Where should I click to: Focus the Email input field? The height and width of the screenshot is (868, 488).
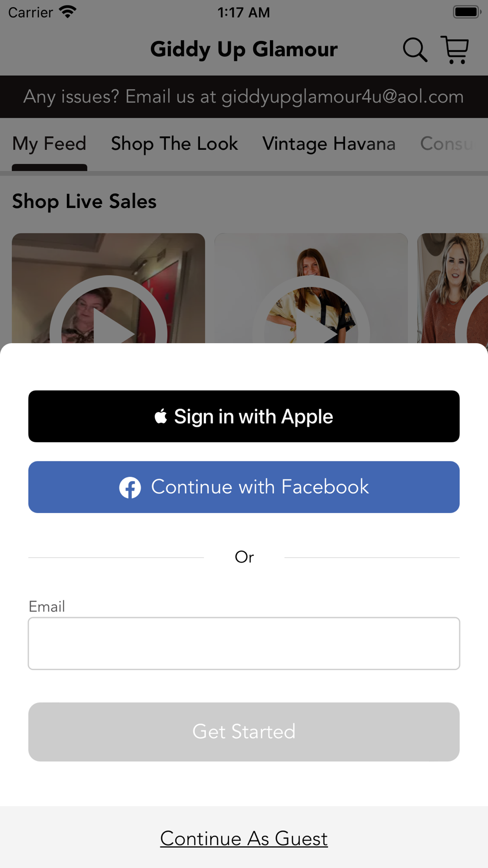click(x=244, y=643)
